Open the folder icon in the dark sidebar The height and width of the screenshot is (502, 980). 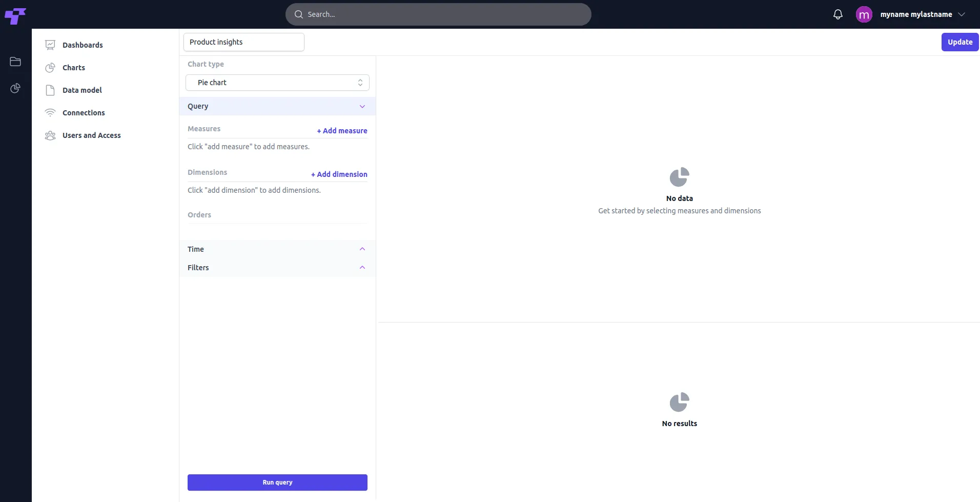pyautogui.click(x=15, y=62)
